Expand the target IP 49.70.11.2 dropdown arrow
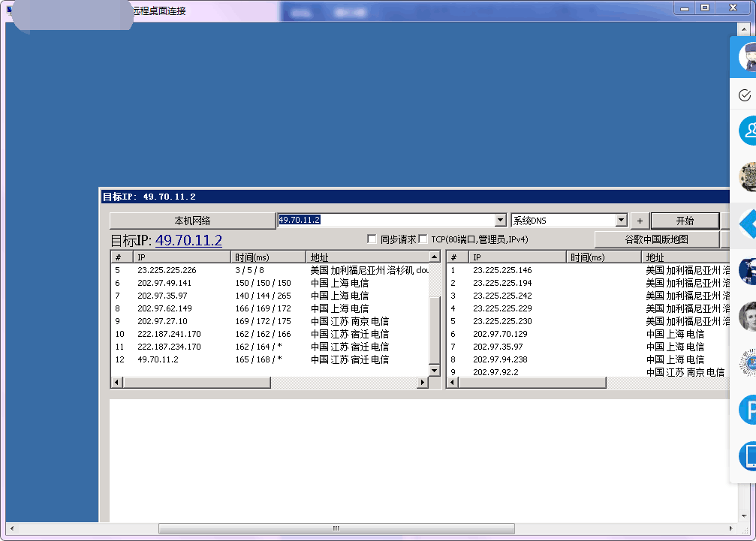The image size is (756, 541). point(501,220)
